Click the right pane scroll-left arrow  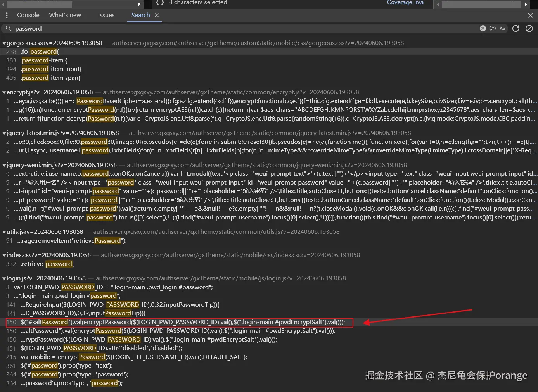coord(438,4)
